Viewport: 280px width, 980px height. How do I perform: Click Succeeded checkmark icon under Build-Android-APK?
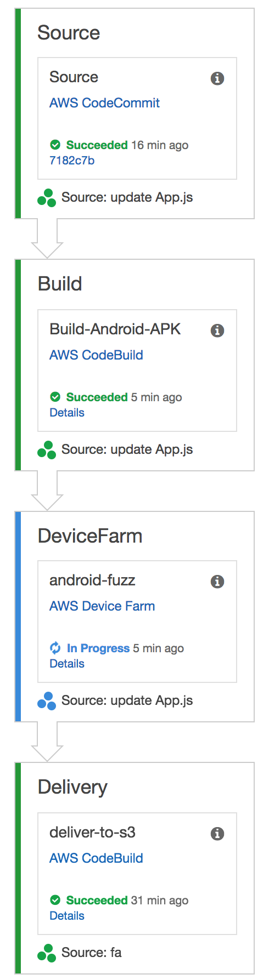tap(55, 397)
